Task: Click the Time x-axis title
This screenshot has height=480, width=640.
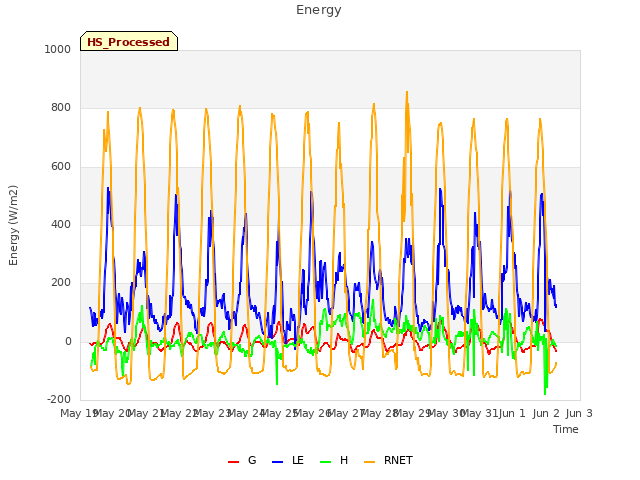Action: click(x=566, y=429)
